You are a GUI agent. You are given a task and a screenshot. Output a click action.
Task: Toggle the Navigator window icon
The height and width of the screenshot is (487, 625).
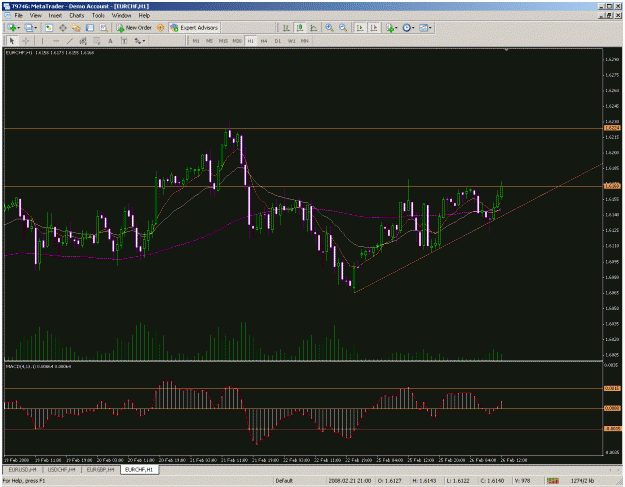76,28
